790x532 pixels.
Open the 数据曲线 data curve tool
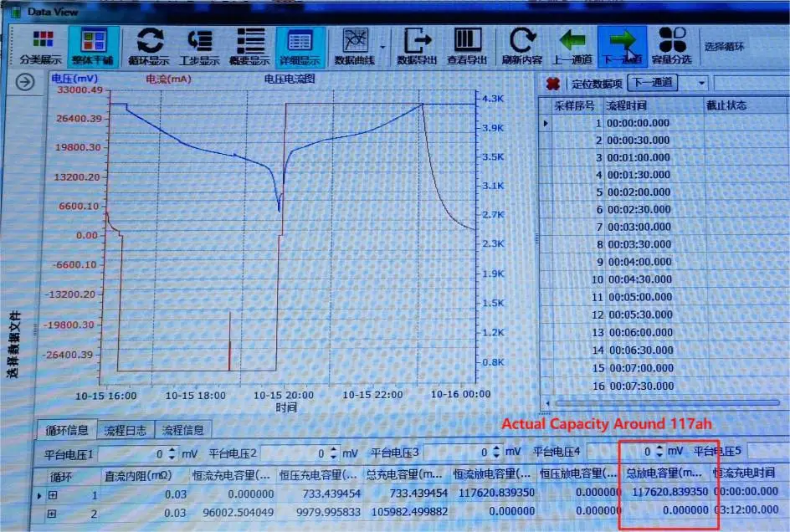(355, 47)
